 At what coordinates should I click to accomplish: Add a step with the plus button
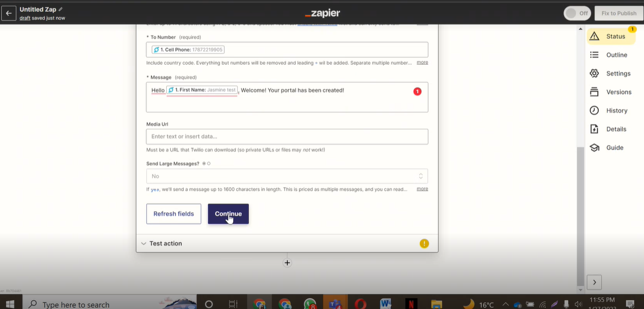tap(287, 263)
